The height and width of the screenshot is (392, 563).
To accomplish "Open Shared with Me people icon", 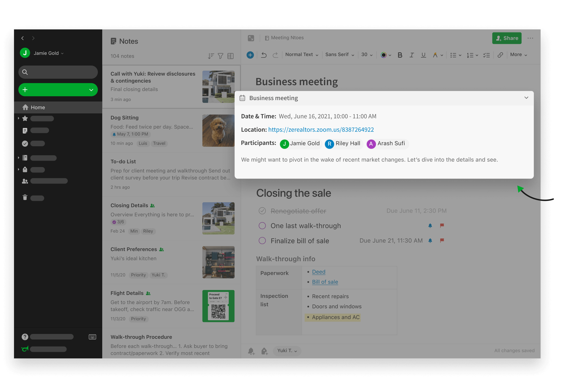I will point(25,181).
